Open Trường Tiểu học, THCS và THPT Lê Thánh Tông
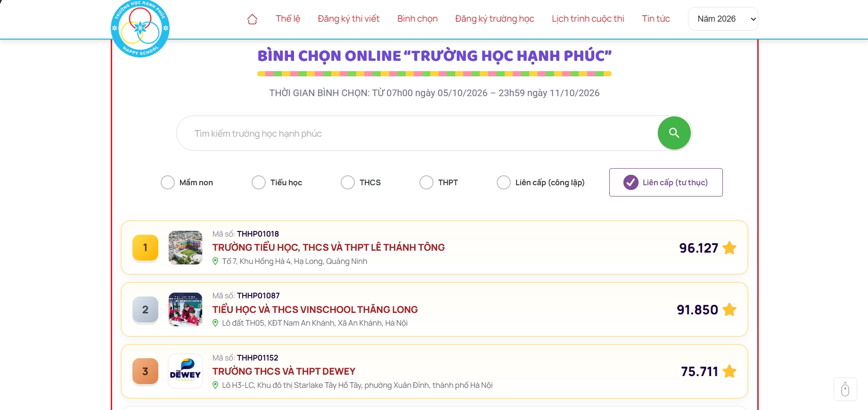Screen dimensions: 868x410 pos(328,247)
